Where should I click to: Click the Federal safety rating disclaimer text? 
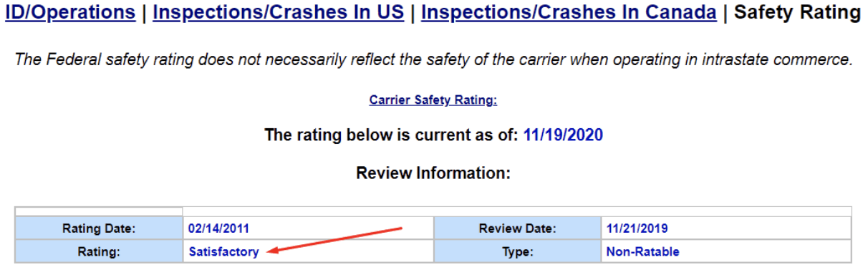(x=433, y=59)
